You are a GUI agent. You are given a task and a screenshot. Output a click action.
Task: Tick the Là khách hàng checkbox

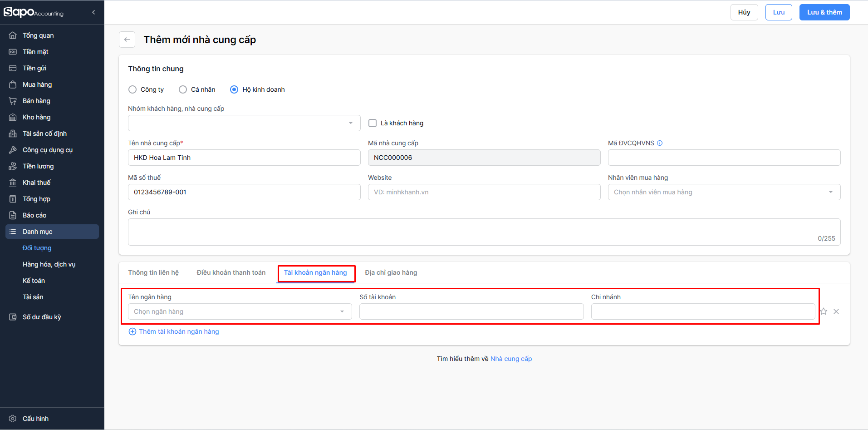[x=373, y=123]
